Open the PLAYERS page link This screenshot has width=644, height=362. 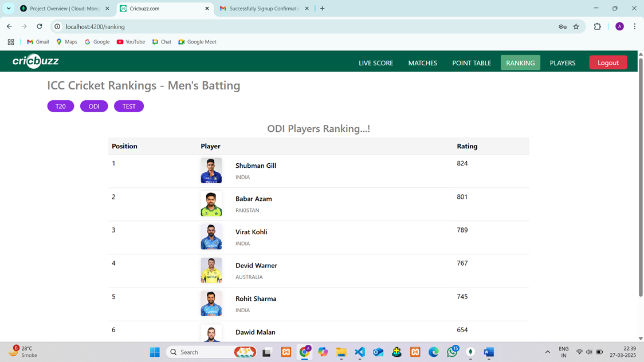(562, 63)
